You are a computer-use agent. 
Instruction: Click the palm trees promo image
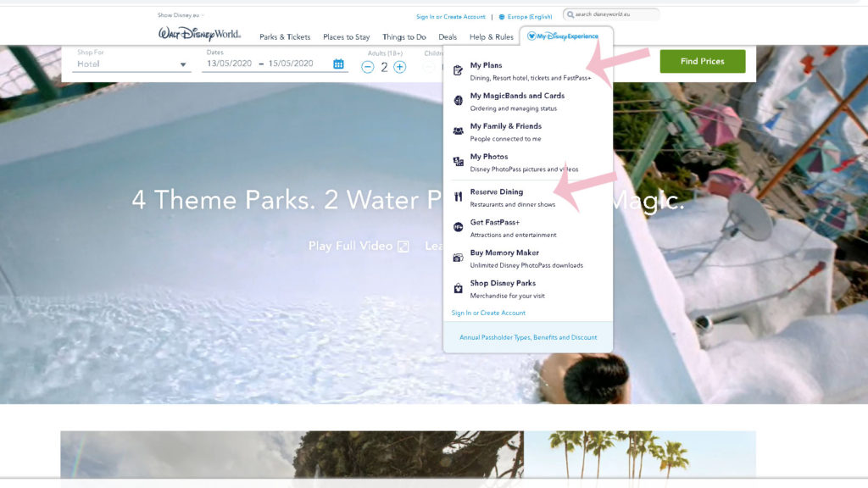point(640,454)
